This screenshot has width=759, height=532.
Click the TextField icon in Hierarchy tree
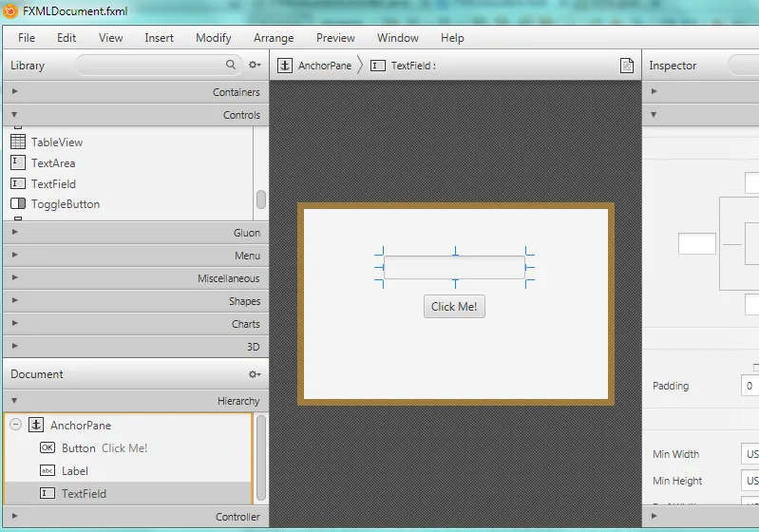click(47, 493)
